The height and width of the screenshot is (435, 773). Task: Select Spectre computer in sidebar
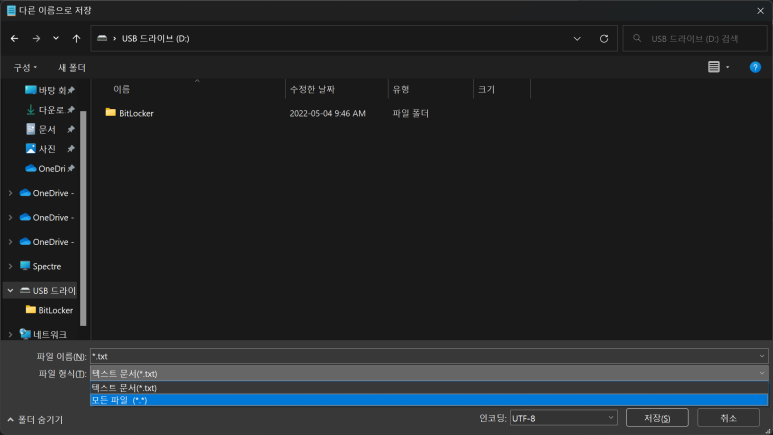click(x=40, y=266)
